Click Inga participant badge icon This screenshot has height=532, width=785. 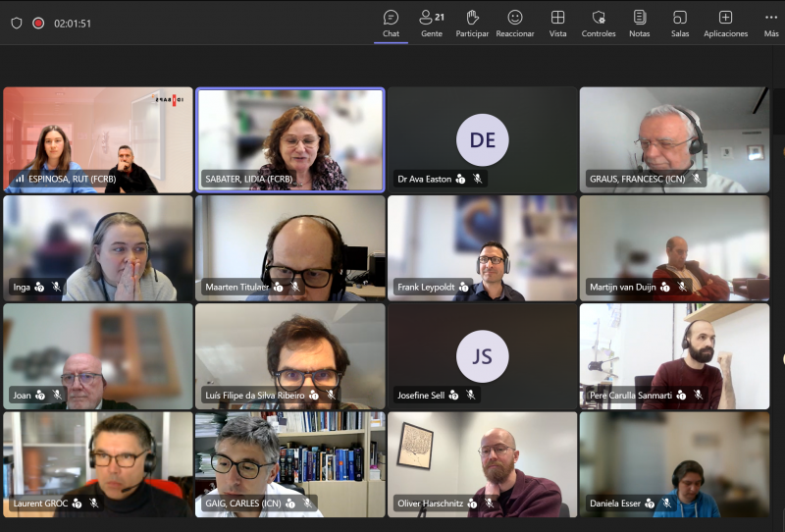[39, 287]
